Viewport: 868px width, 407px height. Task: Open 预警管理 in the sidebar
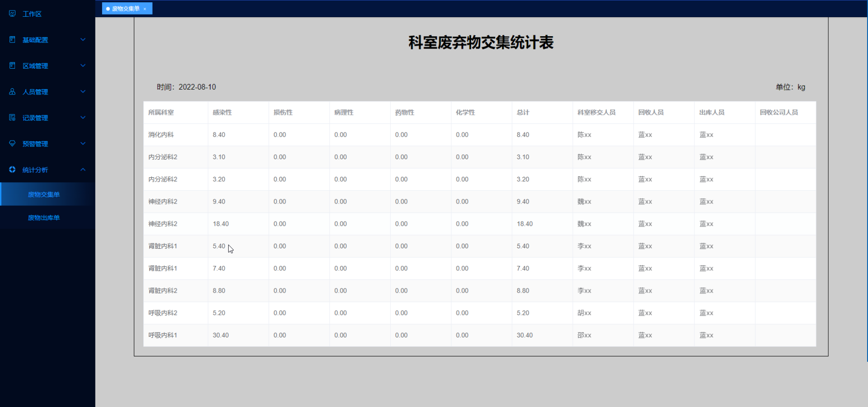[47, 144]
